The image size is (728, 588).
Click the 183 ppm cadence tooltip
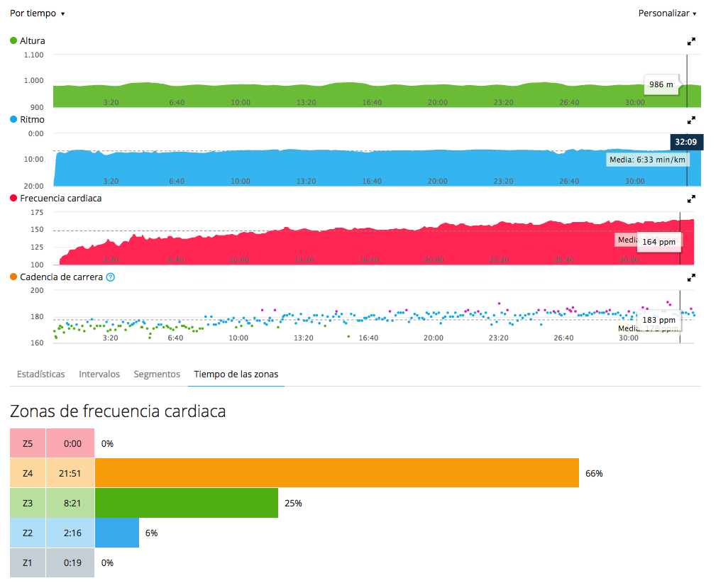pyautogui.click(x=659, y=320)
